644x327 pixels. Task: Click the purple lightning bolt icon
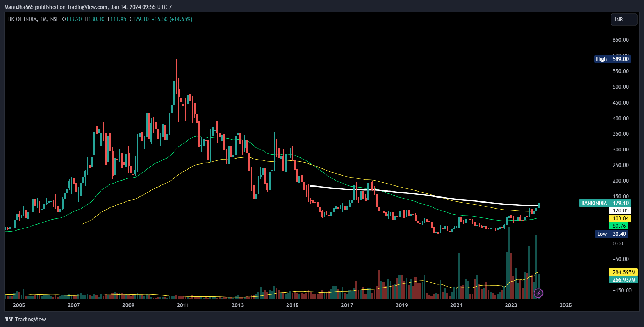click(538, 293)
